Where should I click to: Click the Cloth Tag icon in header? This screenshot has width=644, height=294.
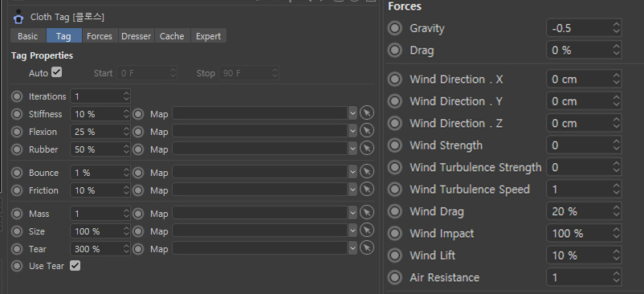point(18,17)
